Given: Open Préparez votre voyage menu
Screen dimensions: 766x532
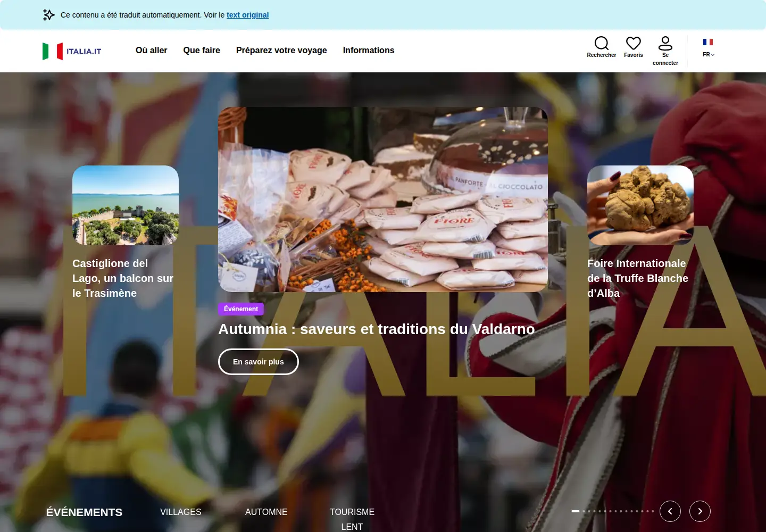Looking at the screenshot, I should point(281,50).
